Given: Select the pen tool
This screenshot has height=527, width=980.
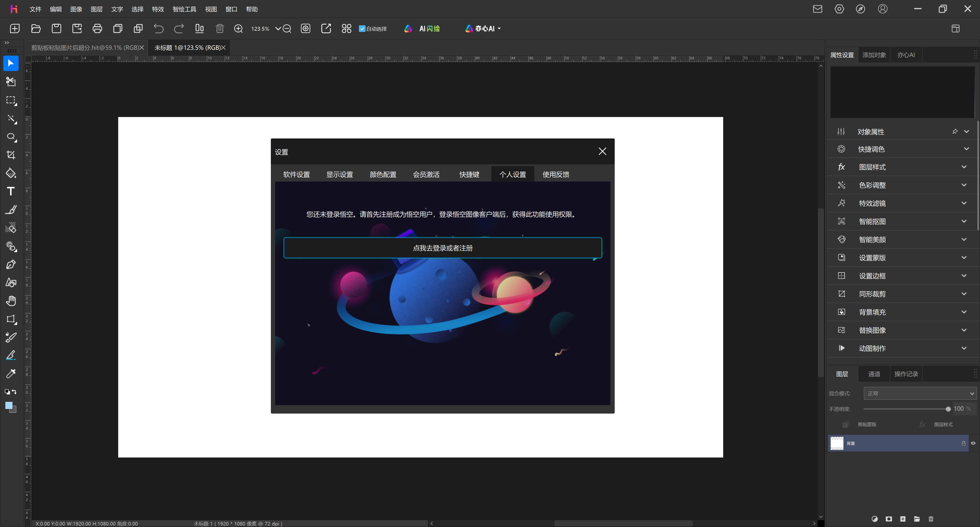Looking at the screenshot, I should 11,264.
